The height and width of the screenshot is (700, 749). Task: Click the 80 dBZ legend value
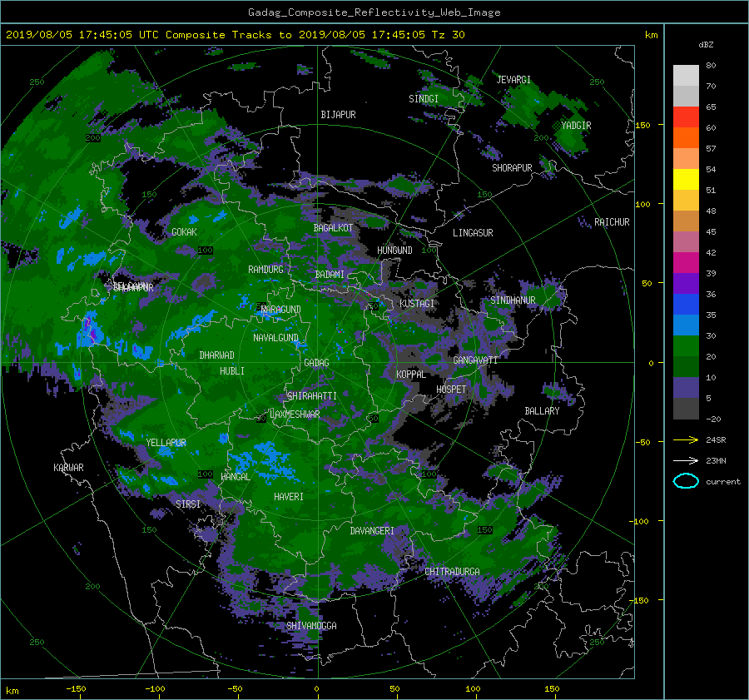click(x=711, y=66)
